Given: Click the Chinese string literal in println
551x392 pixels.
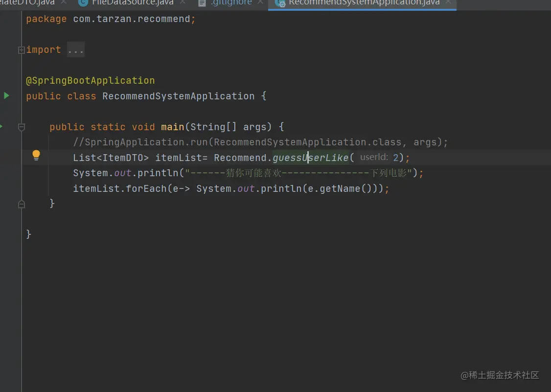Looking at the screenshot, I should coord(298,173).
